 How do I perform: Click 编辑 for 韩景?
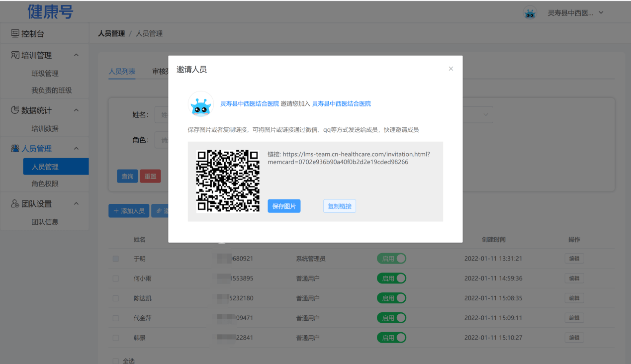574,338
